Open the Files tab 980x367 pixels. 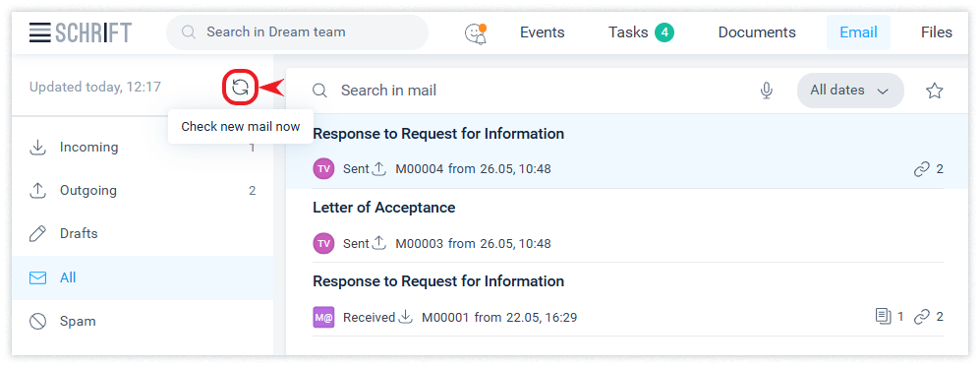coord(936,32)
